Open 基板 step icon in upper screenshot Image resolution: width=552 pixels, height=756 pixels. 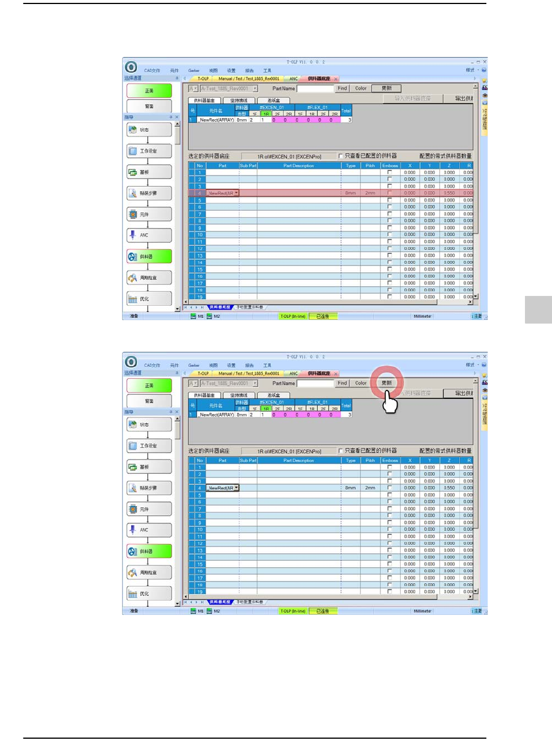[x=133, y=172]
